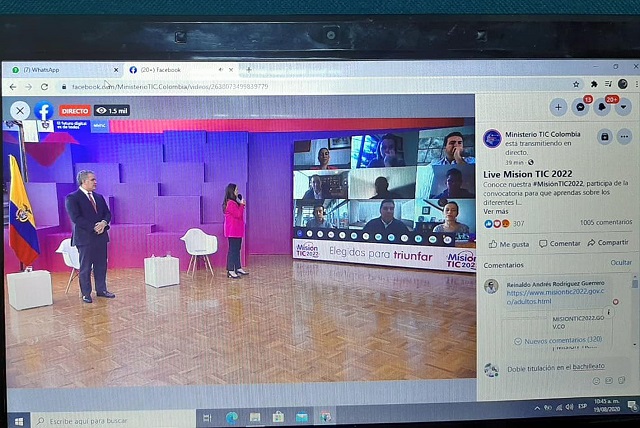Switch the ESP input language indicator
The width and height of the screenshot is (640, 428).
(x=582, y=406)
